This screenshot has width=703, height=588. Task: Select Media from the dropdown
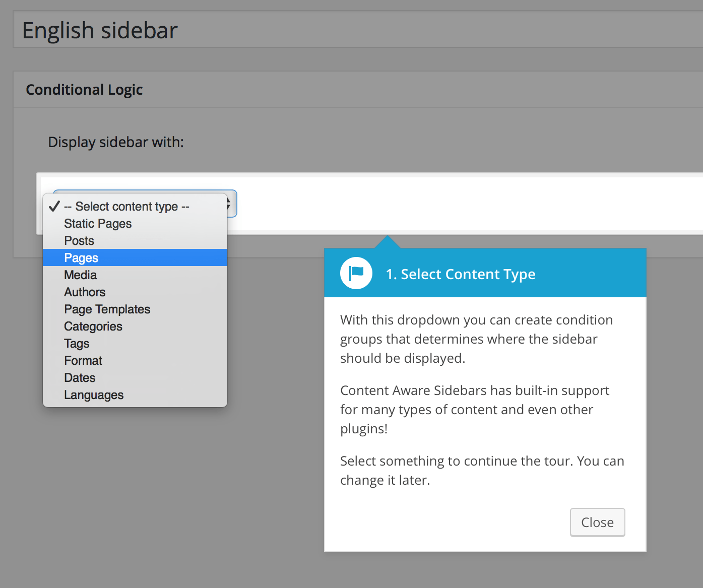pyautogui.click(x=80, y=275)
